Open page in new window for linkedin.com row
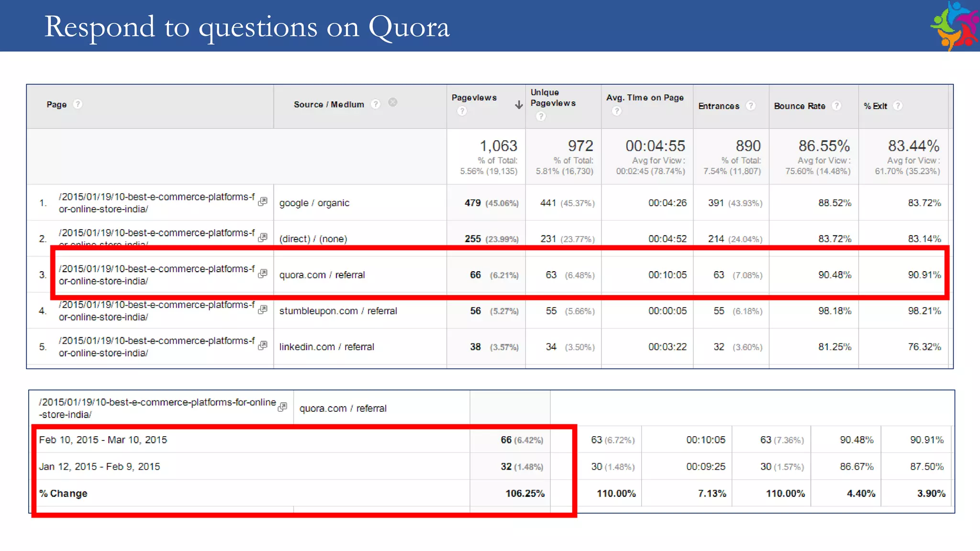The height and width of the screenshot is (551, 980). click(263, 345)
